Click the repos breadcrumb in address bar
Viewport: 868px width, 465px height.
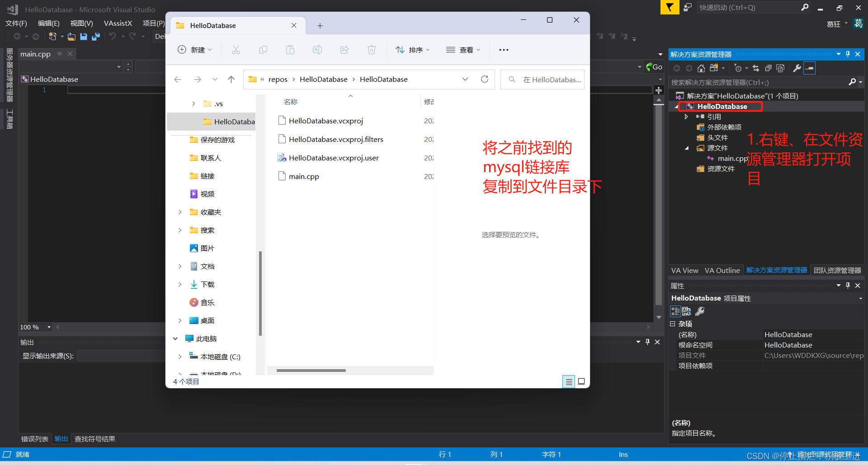(278, 80)
